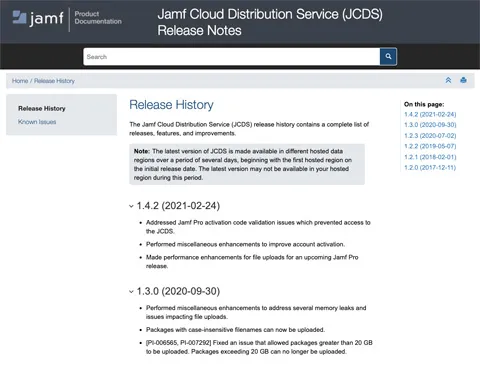Collapse the 1.3.0 (2020-09-30) section chevron
The image size is (480, 371).
[x=131, y=292]
